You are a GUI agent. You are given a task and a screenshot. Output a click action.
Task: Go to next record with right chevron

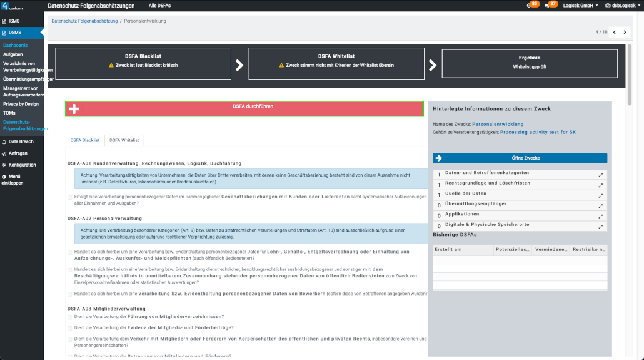624,32
